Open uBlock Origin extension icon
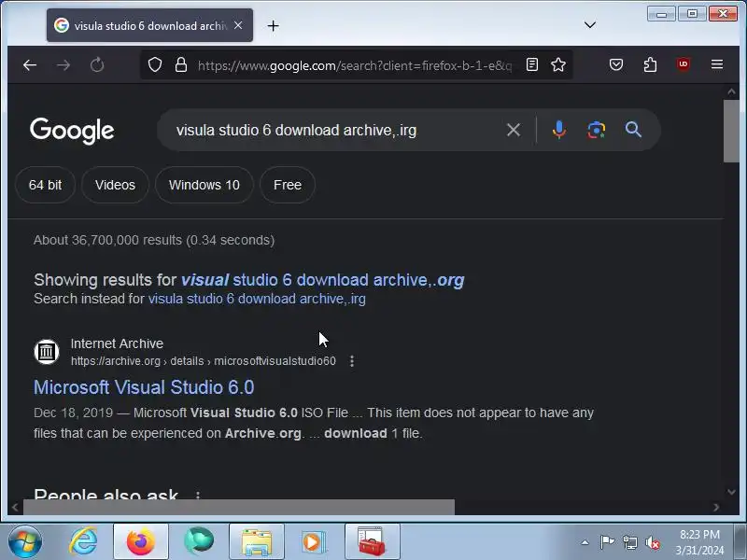747x560 pixels. point(684,64)
